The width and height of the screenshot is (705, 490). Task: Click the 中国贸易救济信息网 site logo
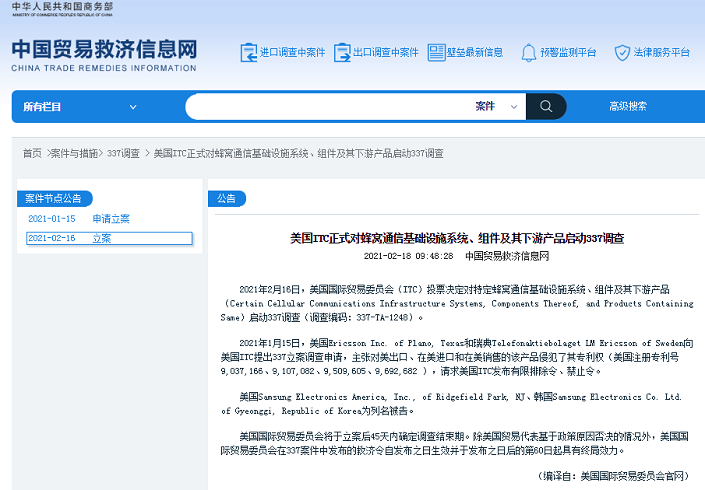coord(104,49)
